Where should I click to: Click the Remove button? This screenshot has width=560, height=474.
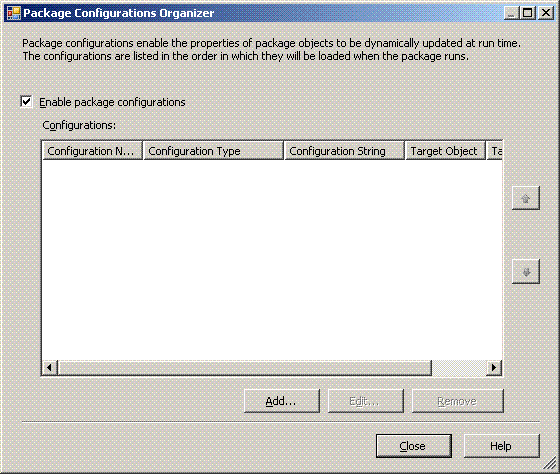tap(458, 401)
